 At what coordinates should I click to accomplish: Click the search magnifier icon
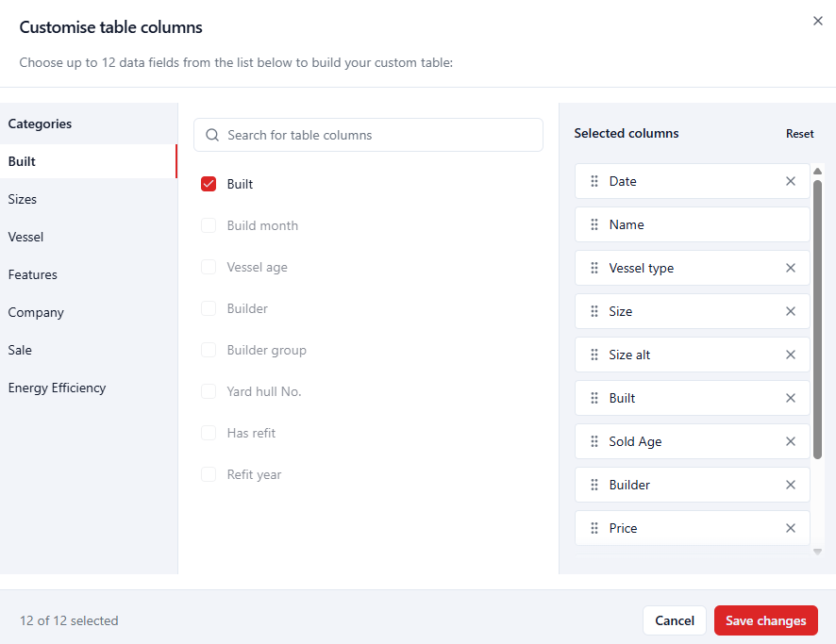(x=212, y=135)
